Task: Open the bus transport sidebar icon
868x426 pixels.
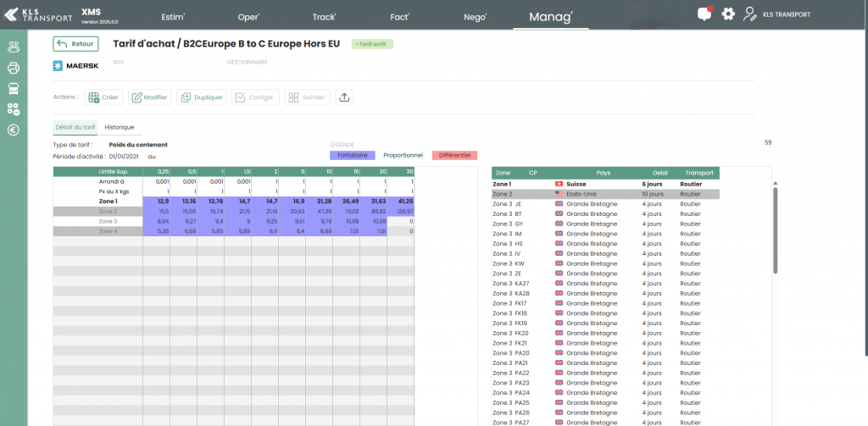Action: pos(14,89)
